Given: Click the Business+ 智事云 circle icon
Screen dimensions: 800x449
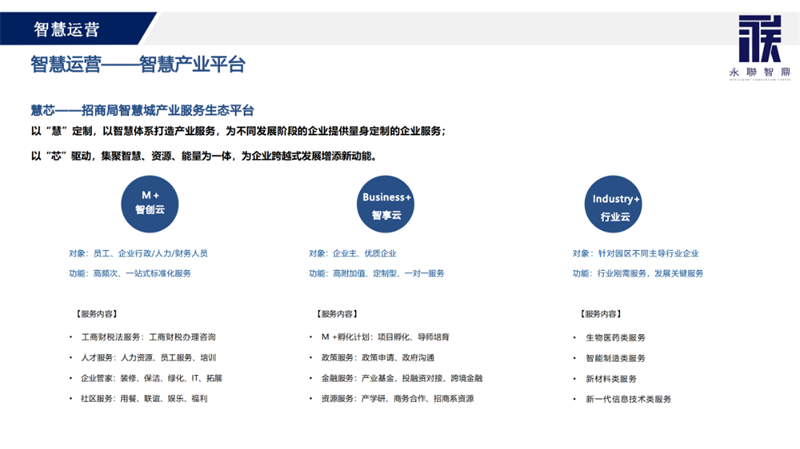Looking at the screenshot, I should (386, 204).
